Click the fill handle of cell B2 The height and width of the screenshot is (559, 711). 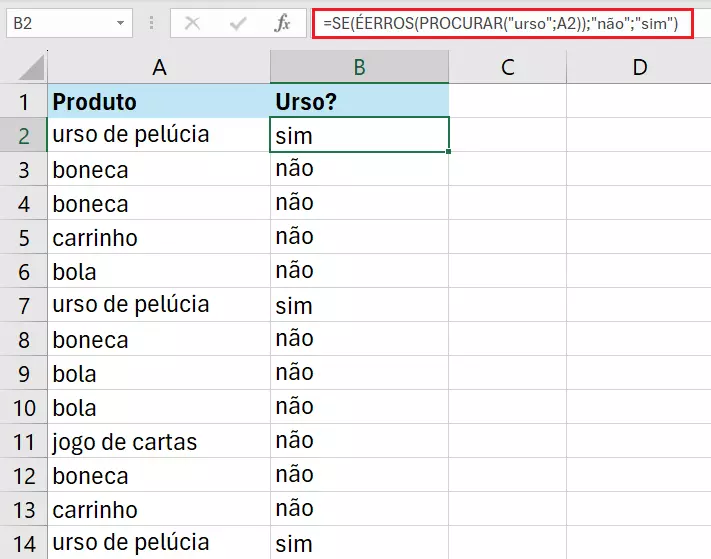coord(449,152)
